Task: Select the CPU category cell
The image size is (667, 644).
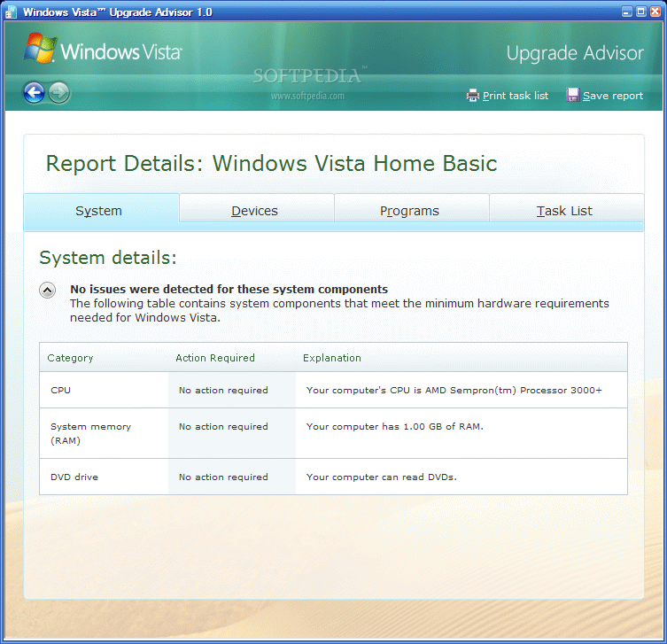Action: (104, 390)
